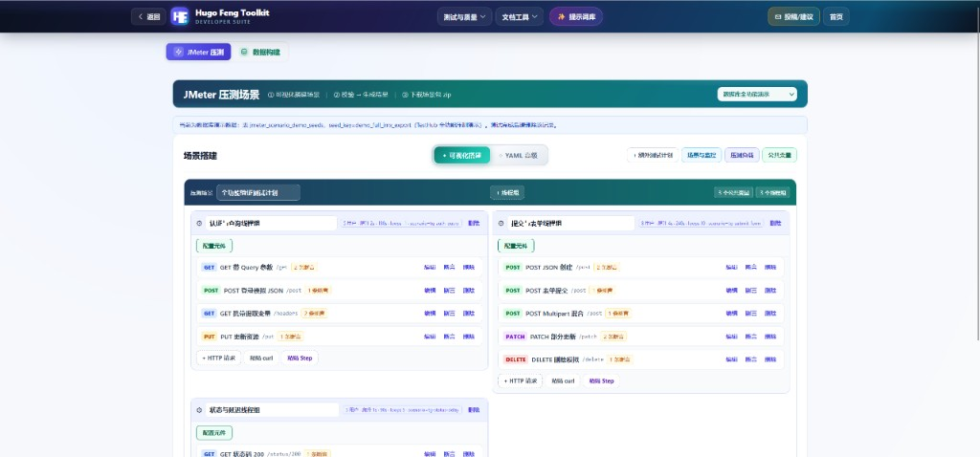
Task: Click the DELETE method badge
Action: 516,359
